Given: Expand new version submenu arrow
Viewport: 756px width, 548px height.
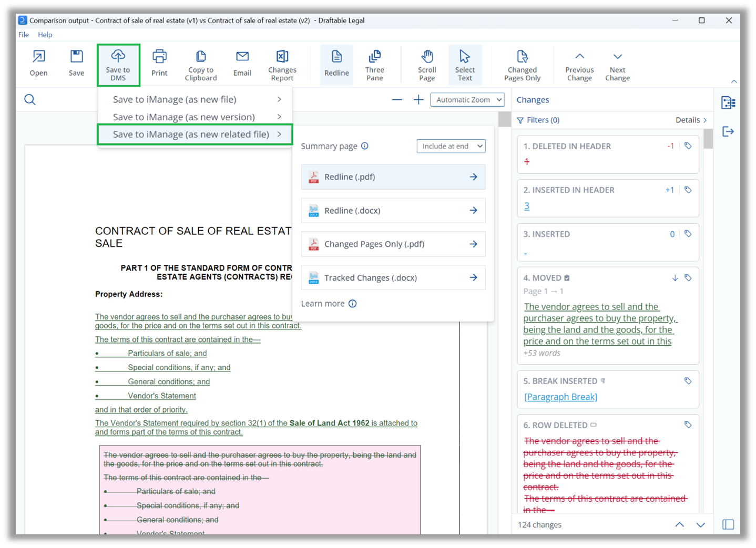Looking at the screenshot, I should (x=279, y=117).
